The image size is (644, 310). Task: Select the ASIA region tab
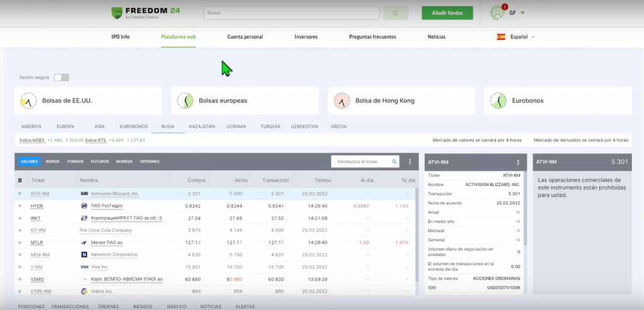(99, 126)
